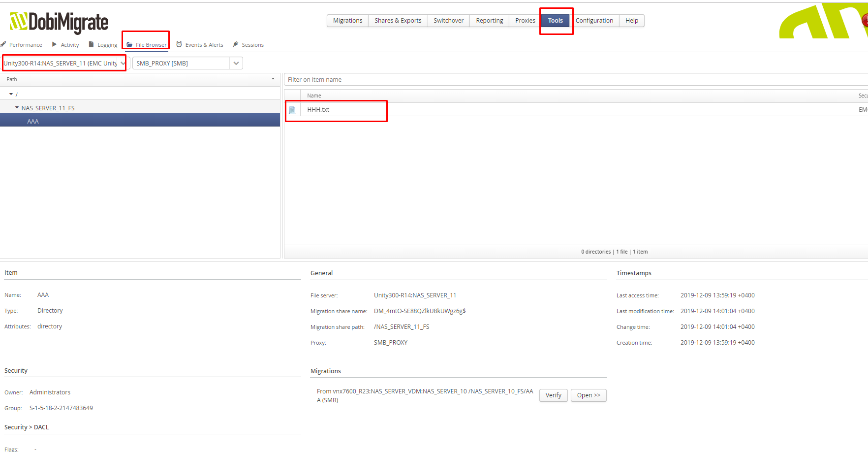Click the File Browser folder icon

click(128, 44)
